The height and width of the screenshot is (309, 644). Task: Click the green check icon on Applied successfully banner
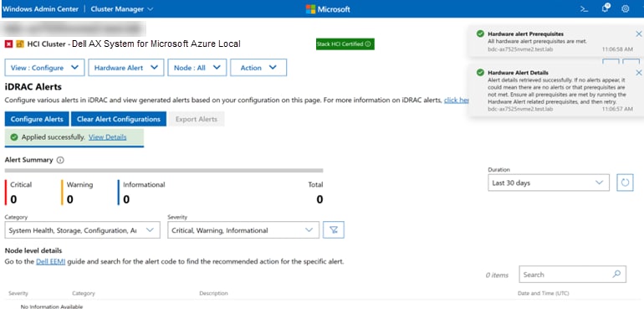point(14,137)
